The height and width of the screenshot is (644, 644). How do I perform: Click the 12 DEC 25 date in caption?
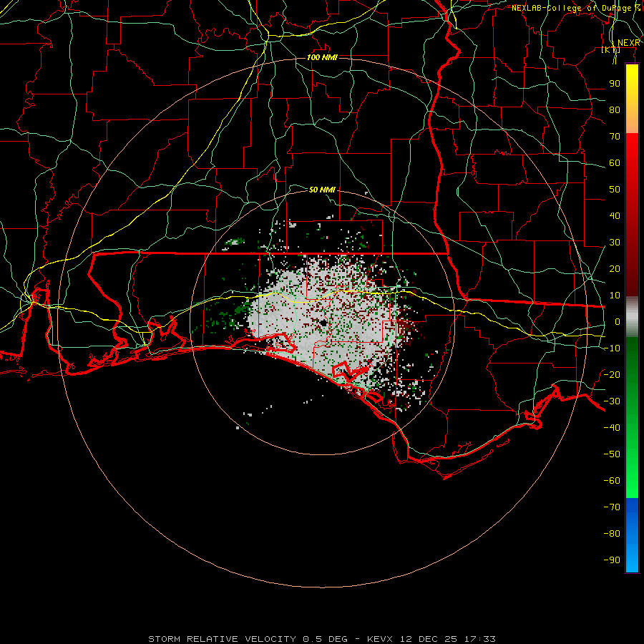click(x=429, y=639)
